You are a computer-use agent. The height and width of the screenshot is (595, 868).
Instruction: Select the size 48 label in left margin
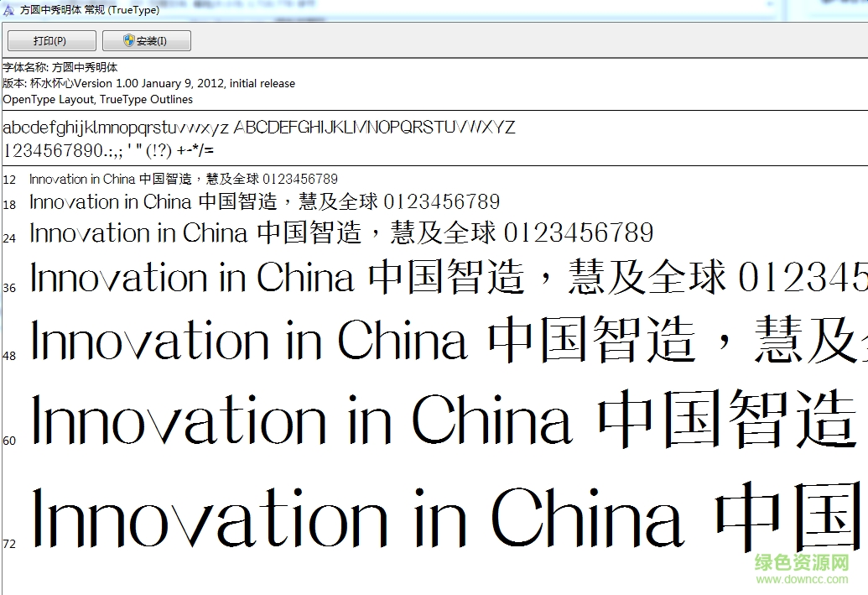tap(8, 355)
